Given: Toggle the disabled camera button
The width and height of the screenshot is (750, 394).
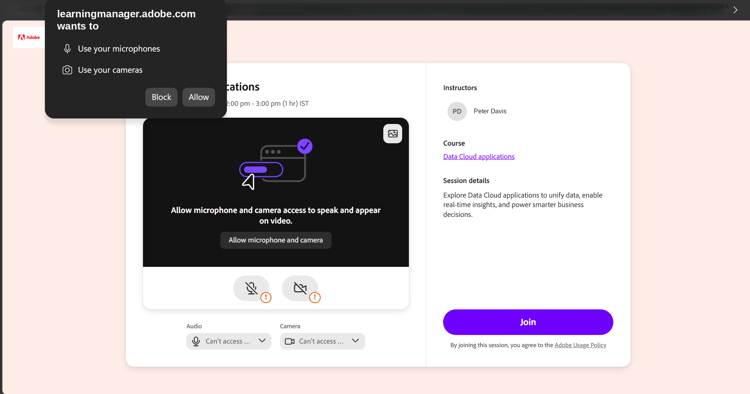Looking at the screenshot, I should [300, 288].
